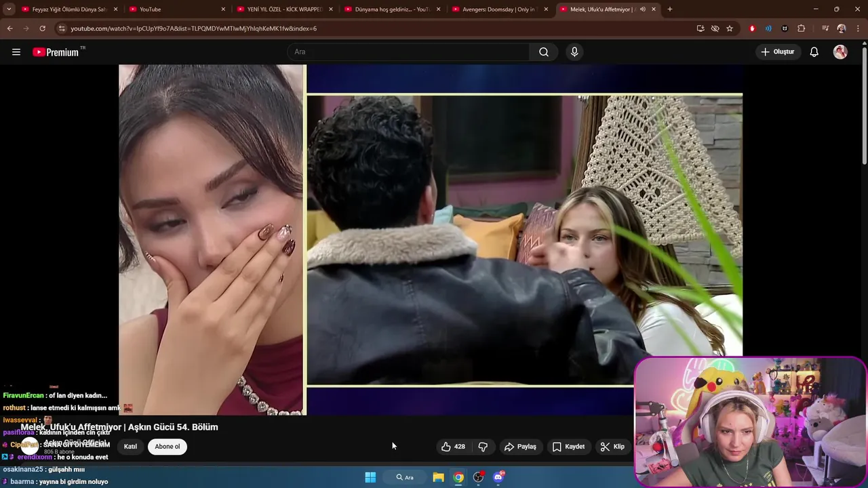This screenshot has width=868, height=488.
Task: Save video with Kaydet button
Action: (568, 447)
